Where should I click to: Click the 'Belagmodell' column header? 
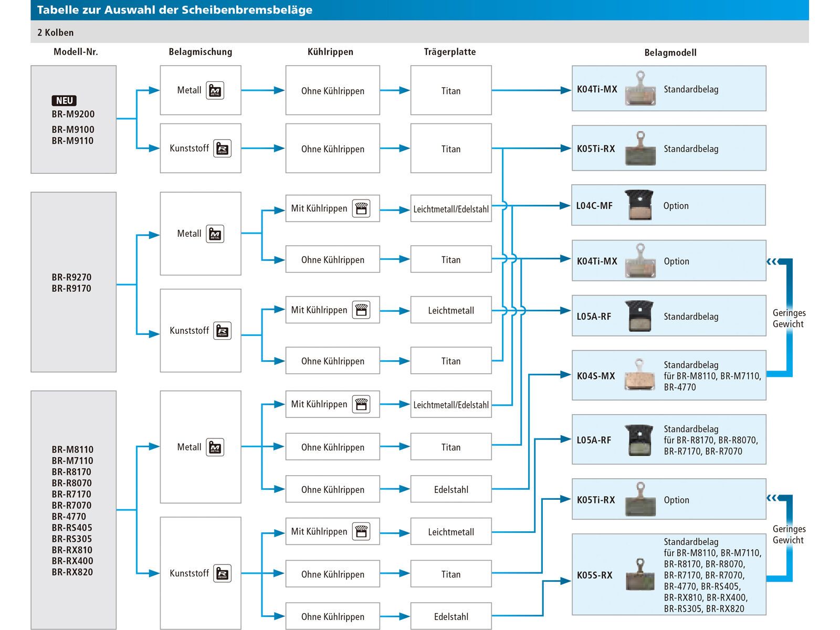(x=670, y=52)
